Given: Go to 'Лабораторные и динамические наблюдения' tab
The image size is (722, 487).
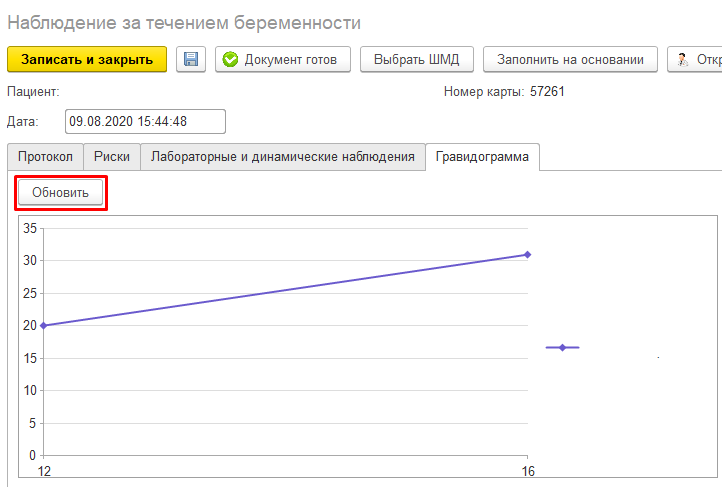Looking at the screenshot, I should coord(282,157).
